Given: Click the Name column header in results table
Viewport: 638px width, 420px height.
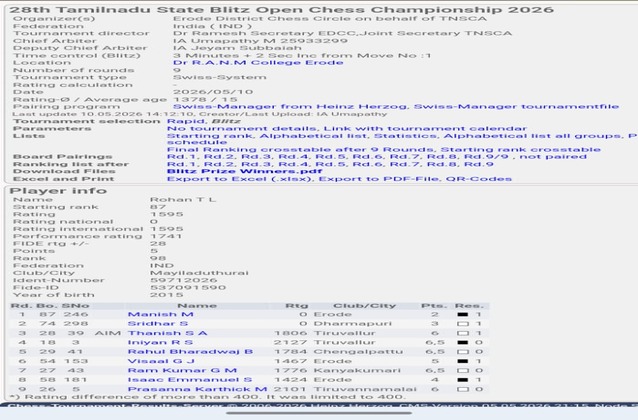Looking at the screenshot, I should click(197, 306).
